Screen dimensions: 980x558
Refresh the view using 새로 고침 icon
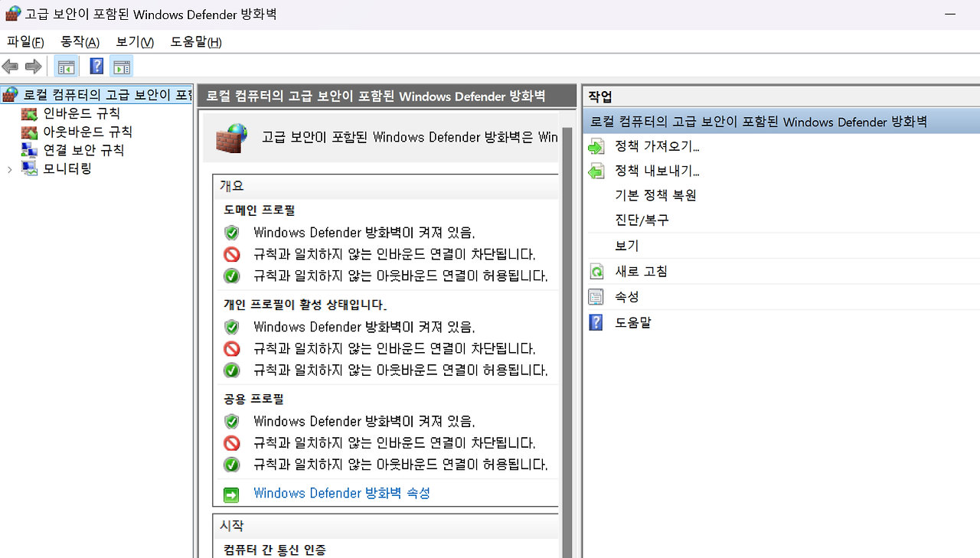coord(596,271)
